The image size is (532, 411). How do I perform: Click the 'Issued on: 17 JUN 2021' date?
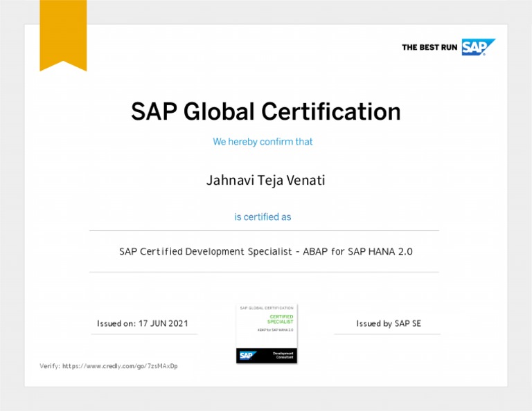[x=142, y=323]
